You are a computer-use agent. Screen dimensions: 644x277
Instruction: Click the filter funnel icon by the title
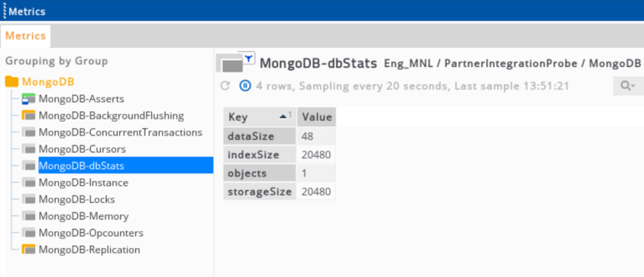coord(249,58)
